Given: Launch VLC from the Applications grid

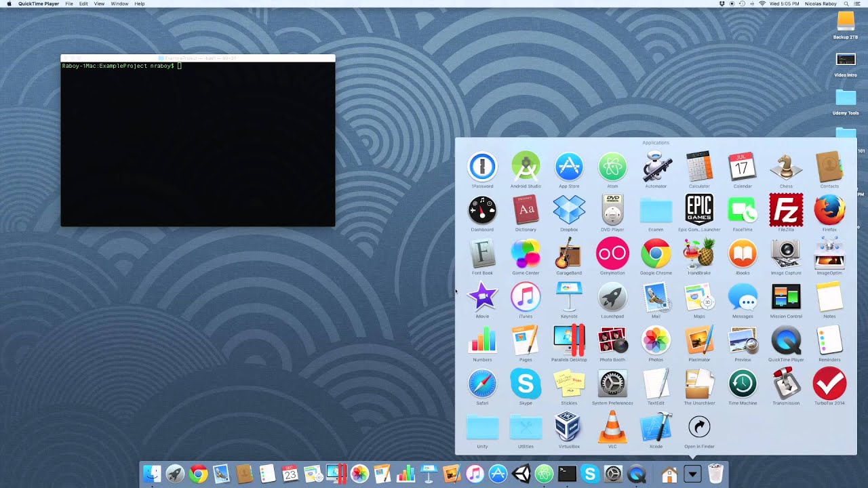Looking at the screenshot, I should [612, 427].
